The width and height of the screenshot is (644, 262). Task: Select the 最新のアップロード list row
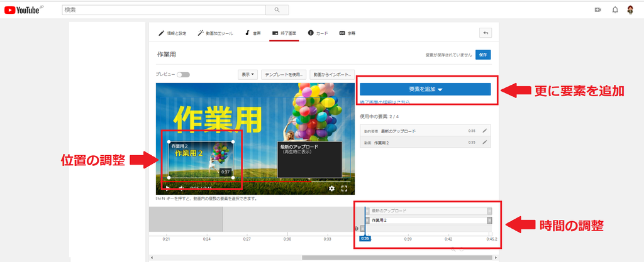(x=425, y=131)
